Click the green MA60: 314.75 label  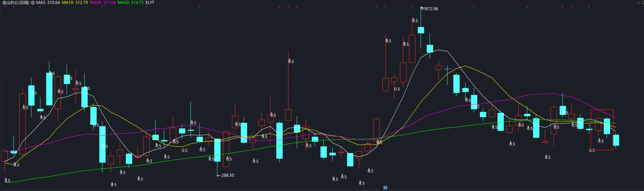coord(130,2)
